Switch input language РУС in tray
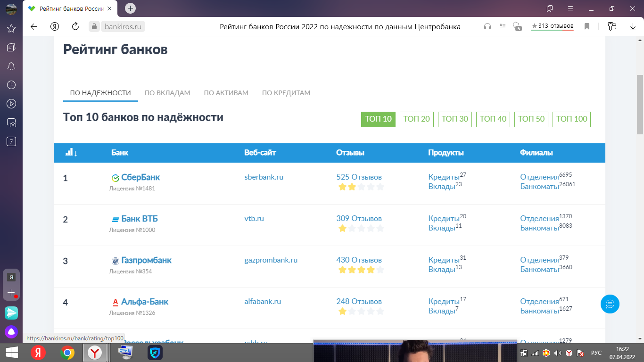This screenshot has height=362, width=644. [596, 353]
